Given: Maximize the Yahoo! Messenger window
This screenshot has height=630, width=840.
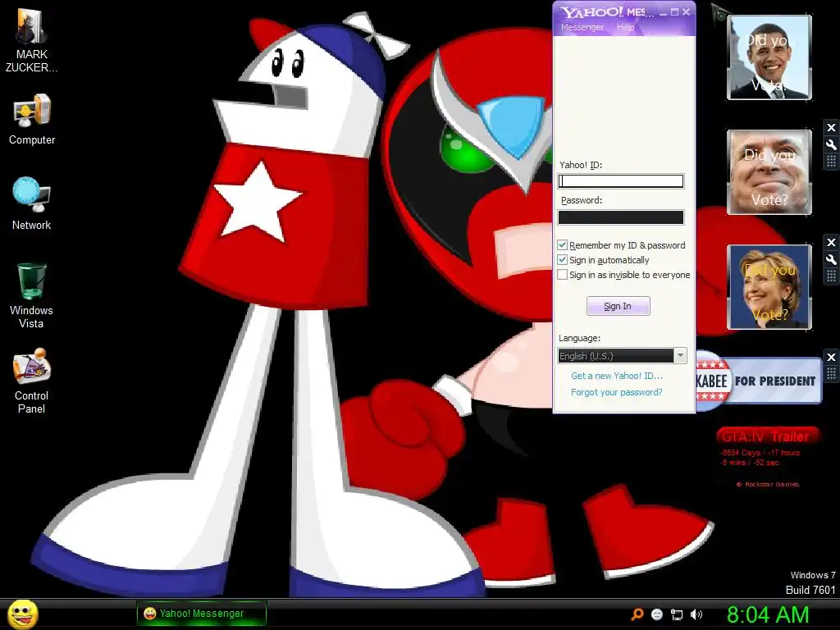Looking at the screenshot, I should (x=675, y=12).
